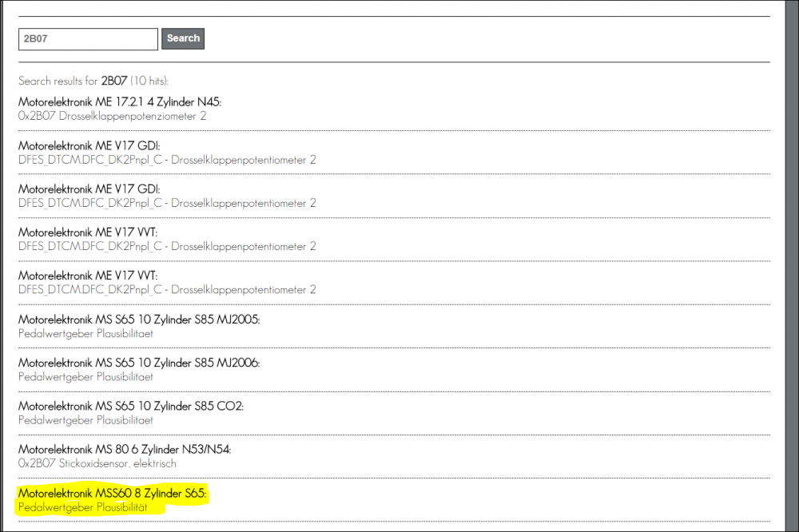Viewport: 799px width, 532px height.
Task: Open Motorelektronik MS S65 10 Zylinder S85 MJ2006 result
Action: 139,363
